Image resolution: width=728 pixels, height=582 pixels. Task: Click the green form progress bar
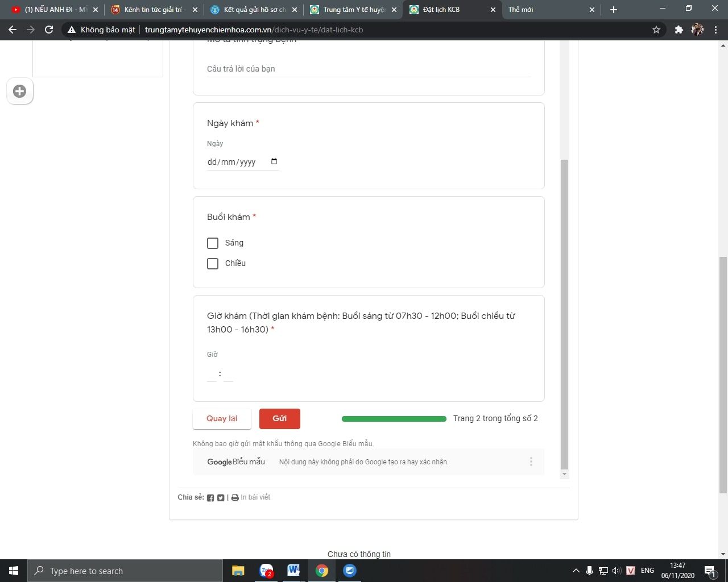394,419
